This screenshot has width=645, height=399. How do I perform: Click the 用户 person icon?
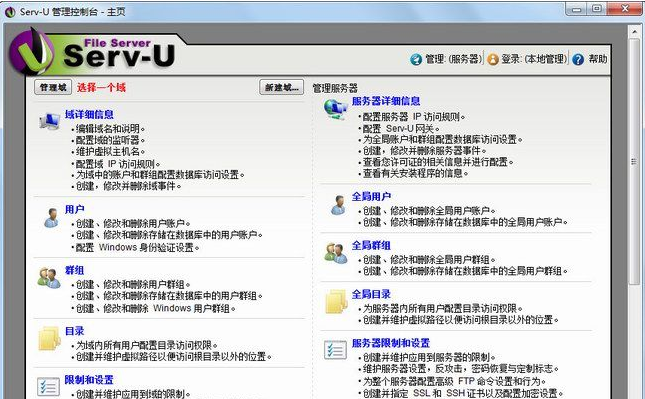[51, 218]
